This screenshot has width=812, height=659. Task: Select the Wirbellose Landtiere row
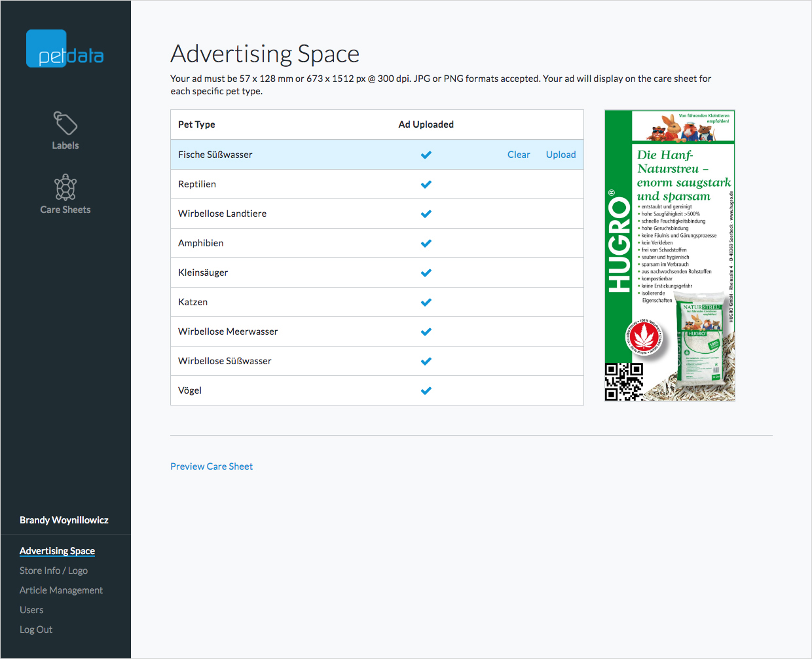point(222,214)
